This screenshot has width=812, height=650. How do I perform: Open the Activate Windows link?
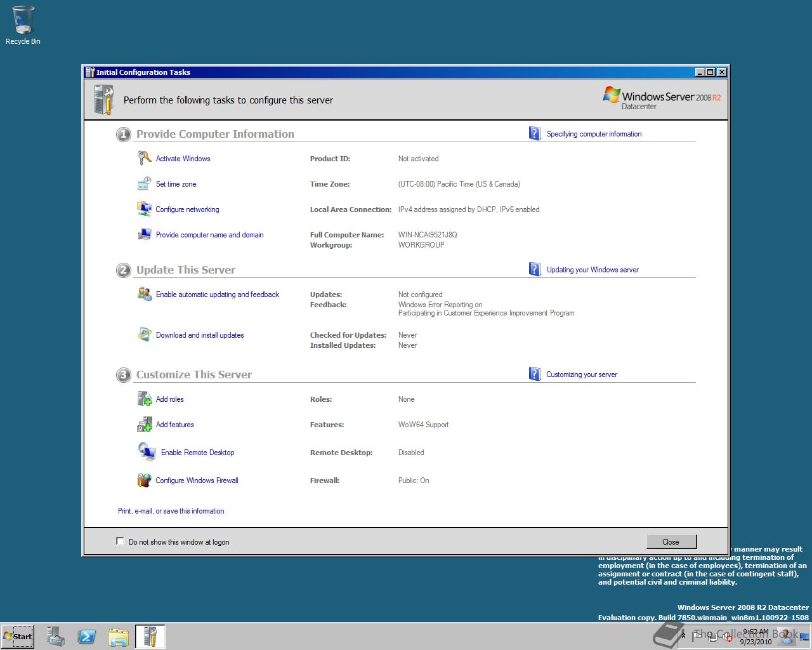click(x=183, y=159)
